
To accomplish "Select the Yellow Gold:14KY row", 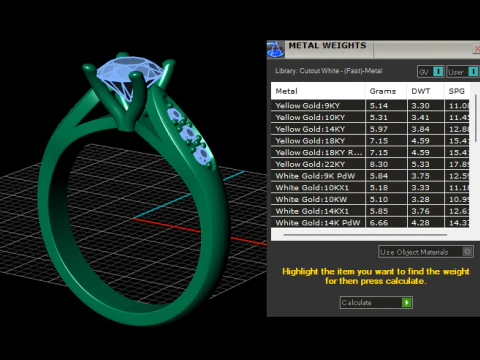I will click(370, 129).
